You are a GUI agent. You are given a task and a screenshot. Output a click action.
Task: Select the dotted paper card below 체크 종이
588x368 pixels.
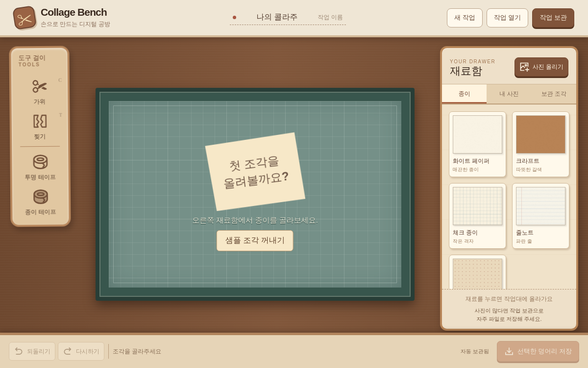click(x=477, y=272)
